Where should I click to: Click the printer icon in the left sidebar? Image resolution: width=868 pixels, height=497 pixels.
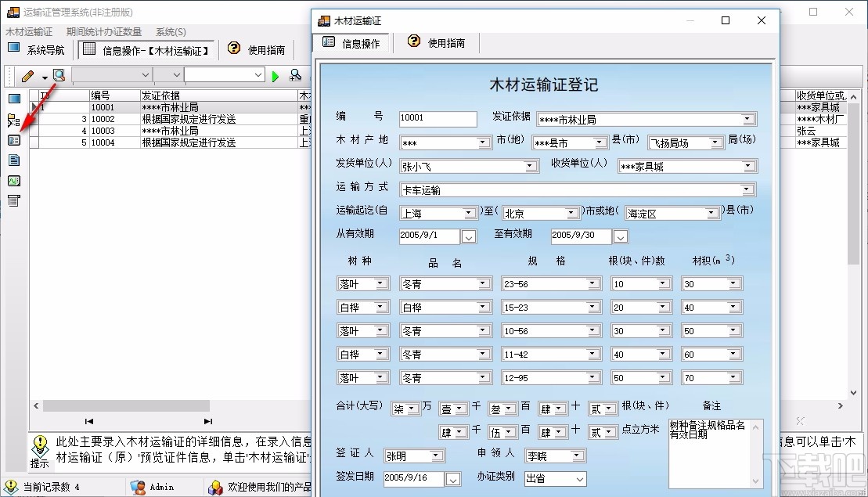13,201
